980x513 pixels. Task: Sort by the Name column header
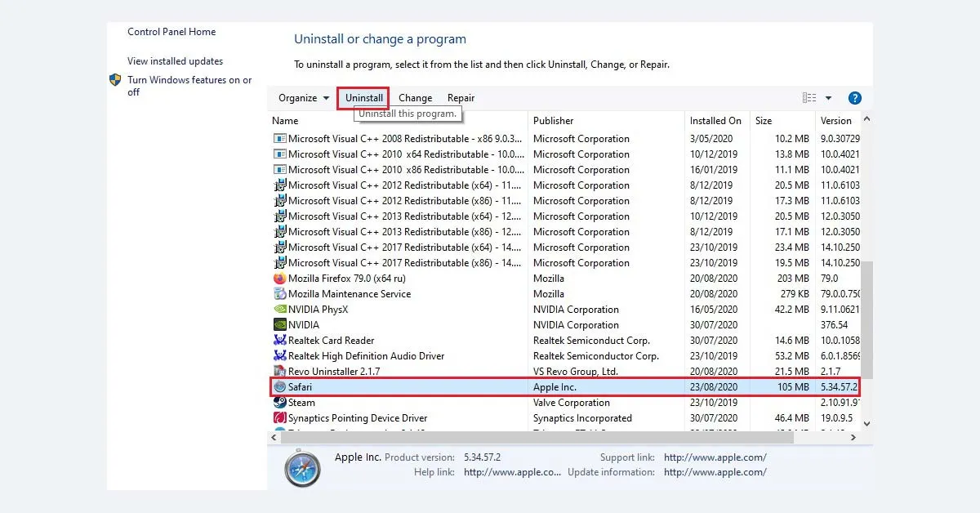click(x=285, y=121)
